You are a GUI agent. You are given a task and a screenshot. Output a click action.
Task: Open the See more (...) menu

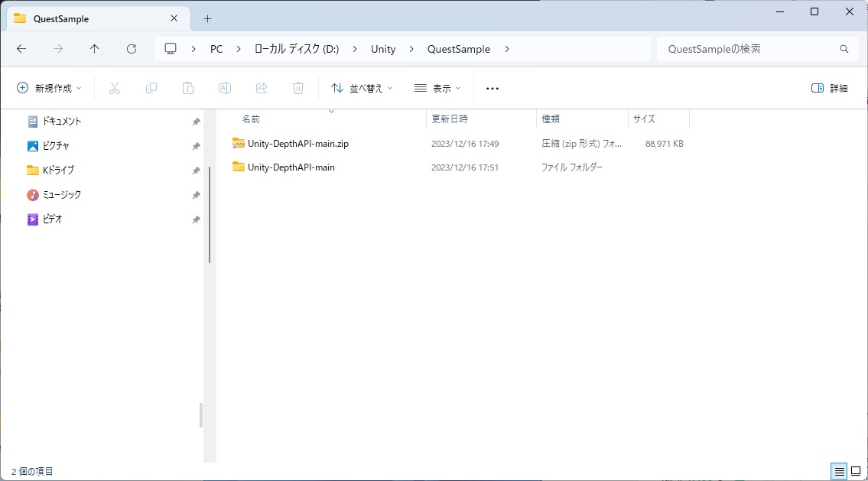pos(492,88)
